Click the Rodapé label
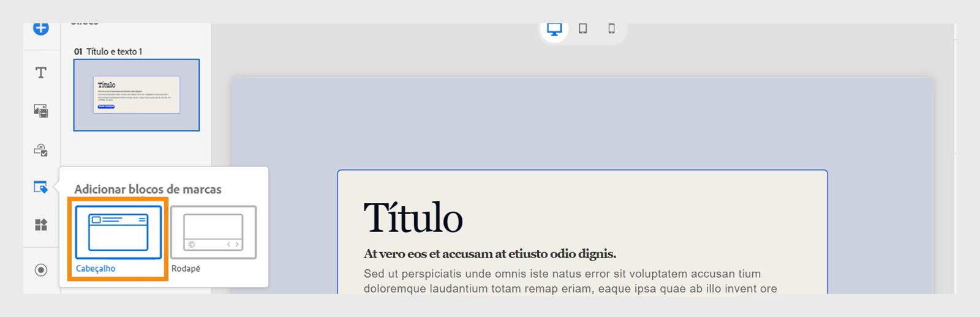Screen dimensions: 980x317 click(x=186, y=269)
